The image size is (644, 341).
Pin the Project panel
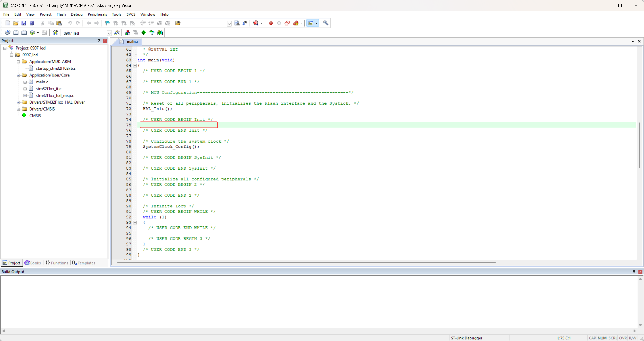pos(99,41)
